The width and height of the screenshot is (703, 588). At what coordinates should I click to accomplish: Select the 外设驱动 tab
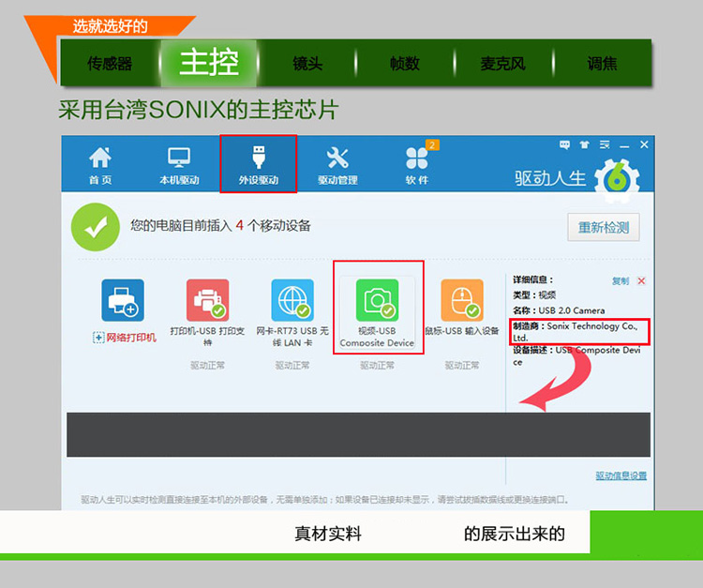pyautogui.click(x=259, y=164)
